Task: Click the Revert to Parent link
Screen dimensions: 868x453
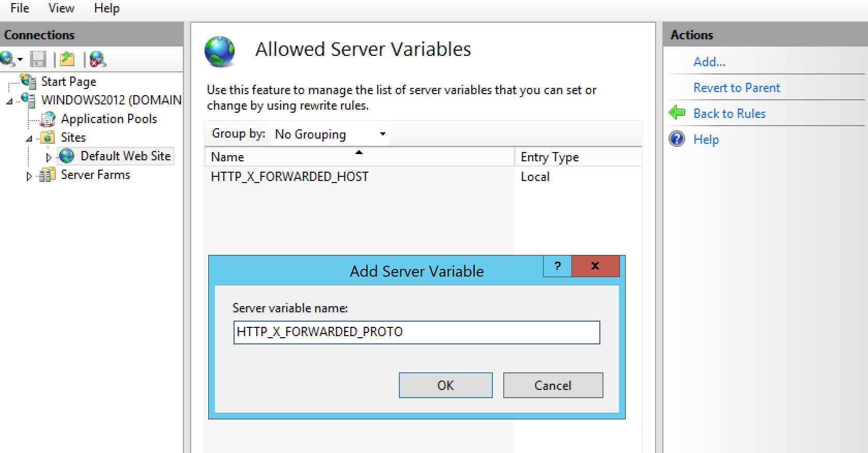Action: pos(736,88)
